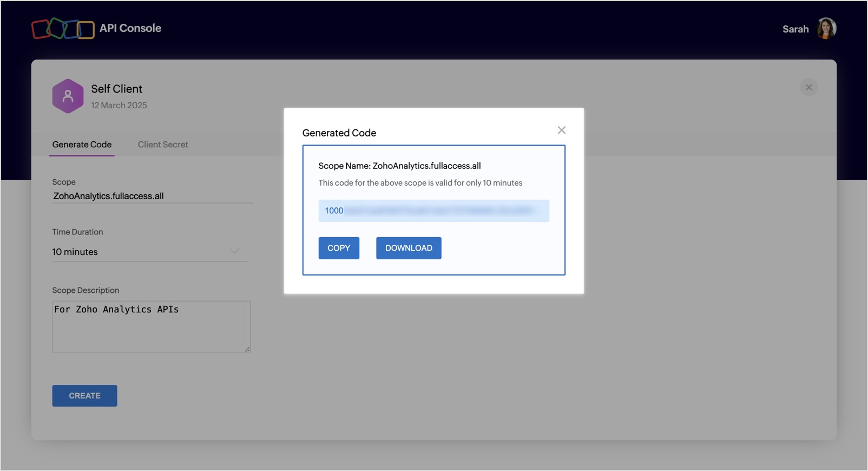Click the Scope input field
Screen dimensions: 868x471
coord(153,196)
